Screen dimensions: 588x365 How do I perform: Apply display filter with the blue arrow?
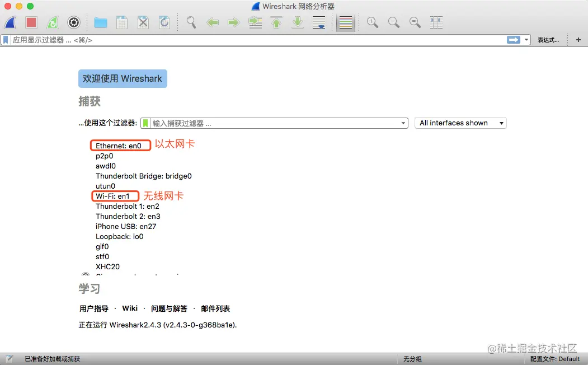pyautogui.click(x=514, y=40)
